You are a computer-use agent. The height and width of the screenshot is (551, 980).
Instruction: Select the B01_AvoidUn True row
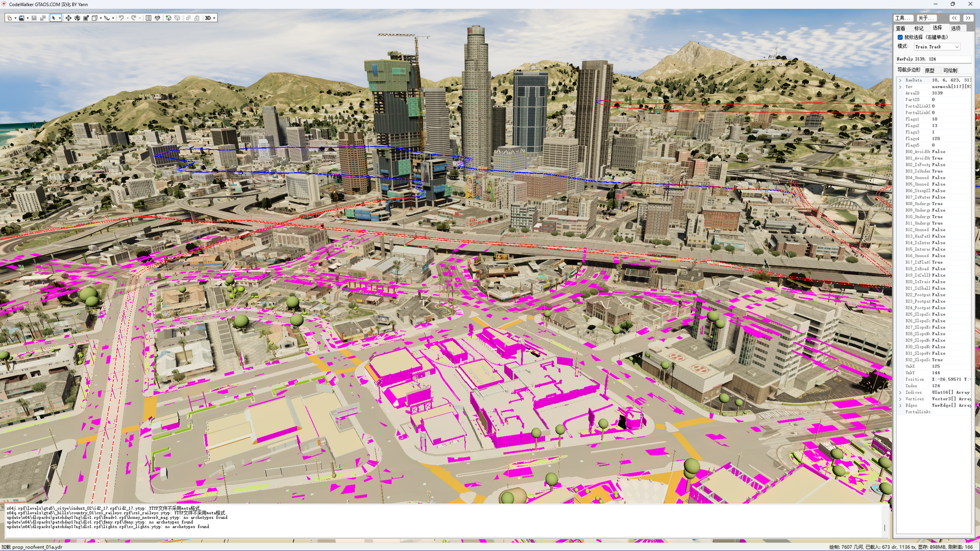point(937,158)
